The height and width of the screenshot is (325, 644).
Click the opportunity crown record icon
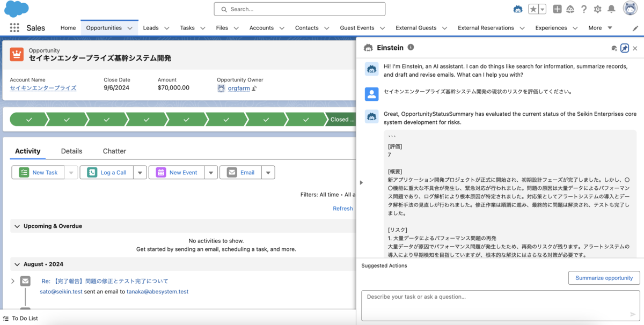17,54
